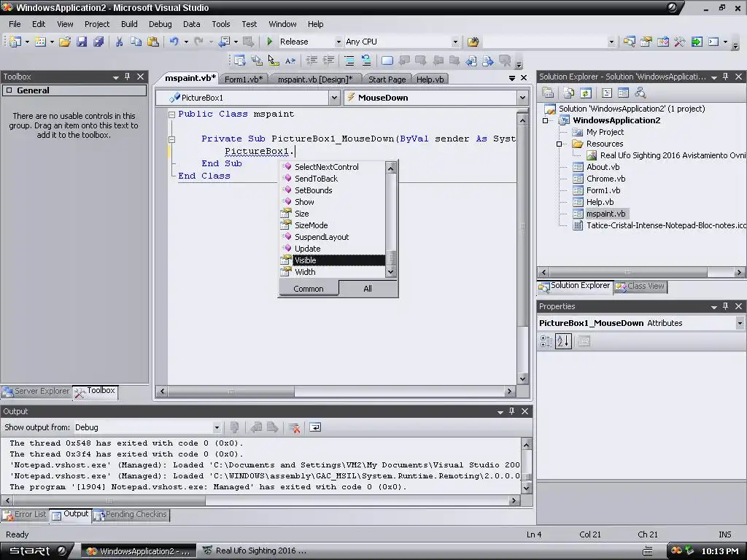Click the code editor horizontal scrollbar thumb
Image resolution: width=747 pixels, height=560 pixels.
pos(231,392)
